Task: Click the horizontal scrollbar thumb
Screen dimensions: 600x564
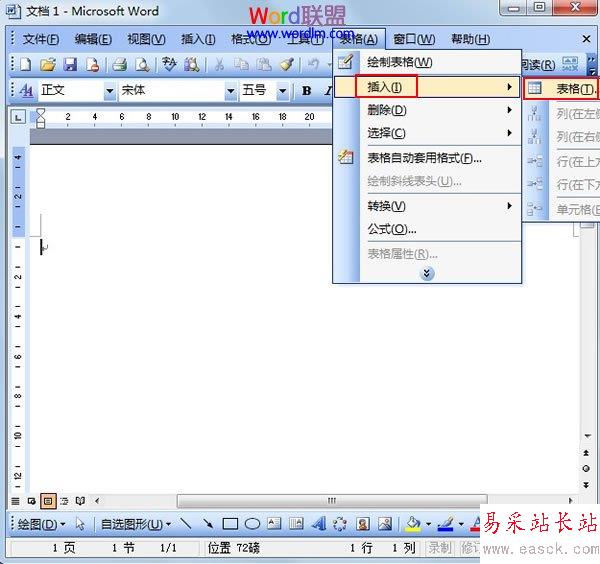Action: tap(332, 500)
